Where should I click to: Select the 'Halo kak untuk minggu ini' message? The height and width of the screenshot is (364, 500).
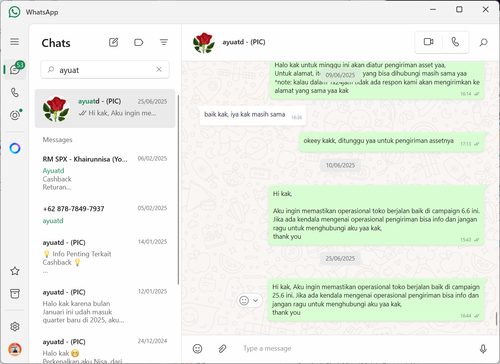(x=377, y=80)
